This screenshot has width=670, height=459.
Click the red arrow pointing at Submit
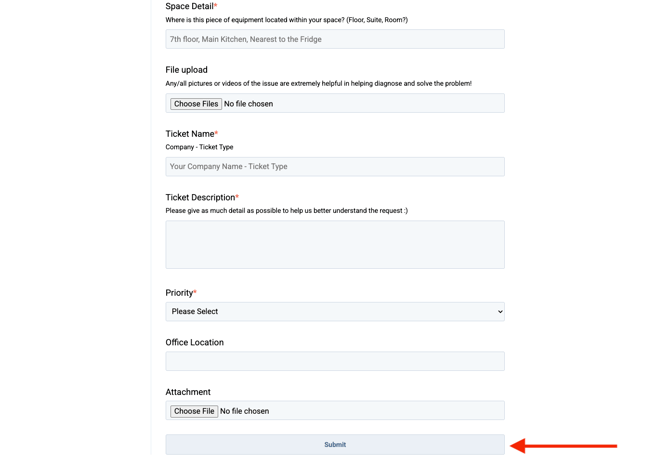pos(564,446)
